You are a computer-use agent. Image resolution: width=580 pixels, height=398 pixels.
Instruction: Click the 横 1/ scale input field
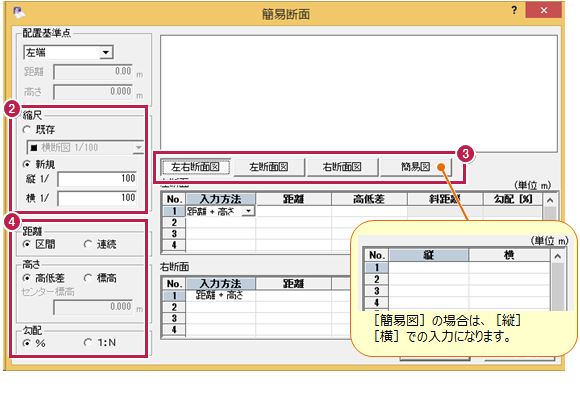[97, 198]
